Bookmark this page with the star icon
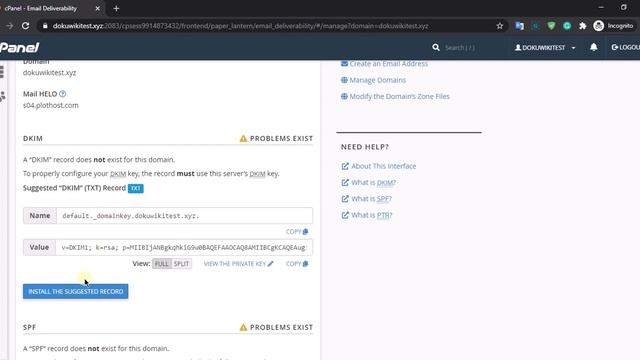Image resolution: width=640 pixels, height=360 pixels. pyautogui.click(x=500, y=26)
